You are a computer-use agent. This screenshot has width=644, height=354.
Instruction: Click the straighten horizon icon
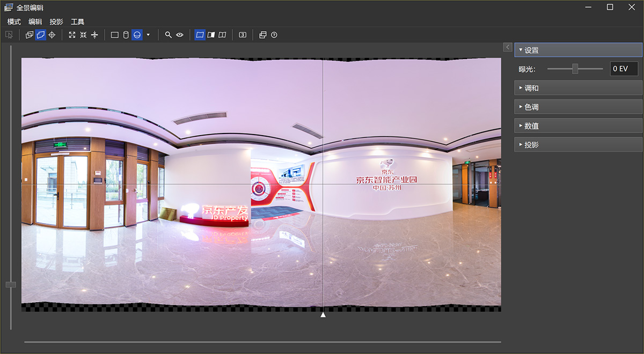pyautogui.click(x=94, y=35)
